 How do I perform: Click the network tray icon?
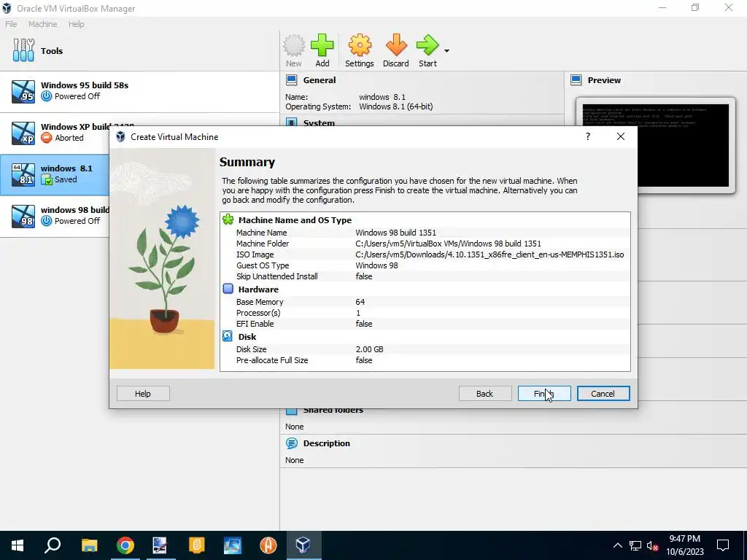635,545
